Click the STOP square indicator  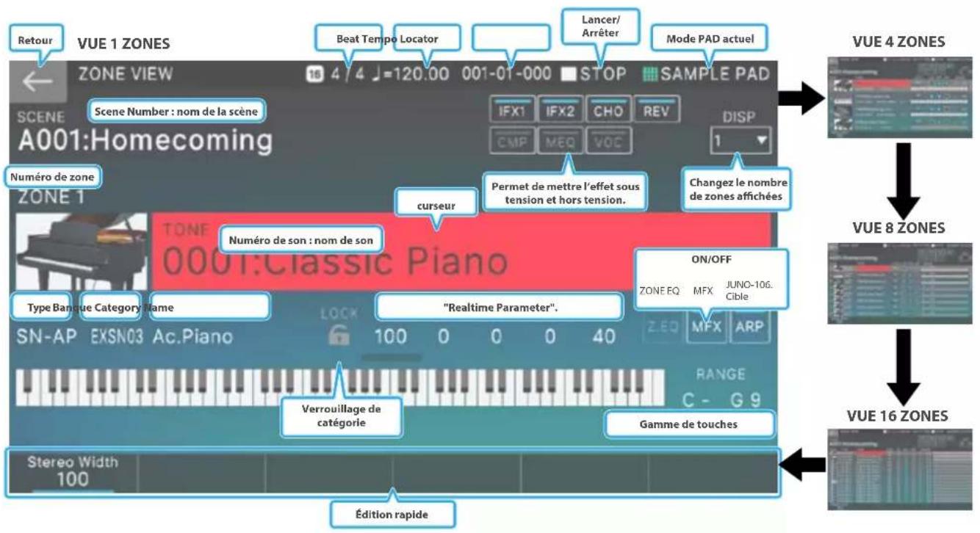(570, 74)
